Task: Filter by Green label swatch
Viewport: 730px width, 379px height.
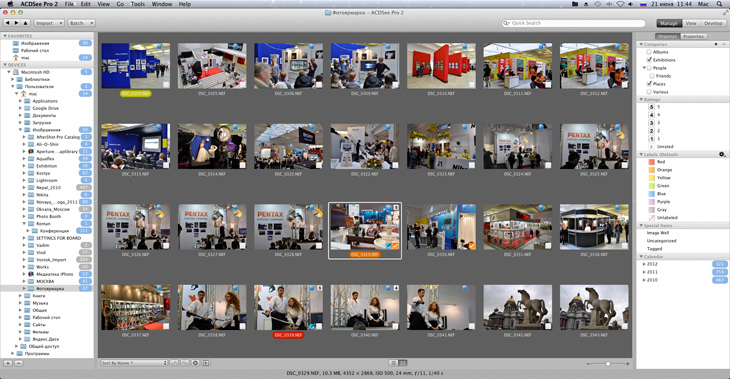Action: click(652, 186)
